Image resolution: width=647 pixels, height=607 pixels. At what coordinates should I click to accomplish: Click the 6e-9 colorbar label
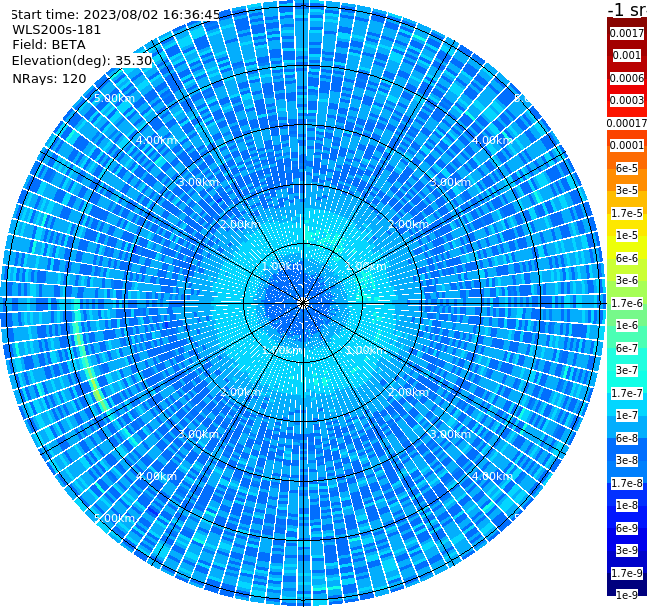[x=627, y=528]
